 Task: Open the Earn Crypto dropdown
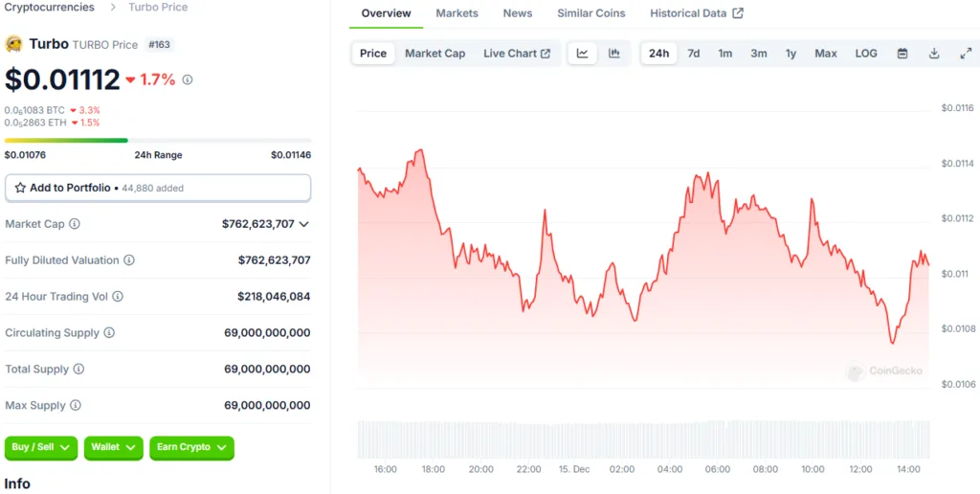pos(191,448)
